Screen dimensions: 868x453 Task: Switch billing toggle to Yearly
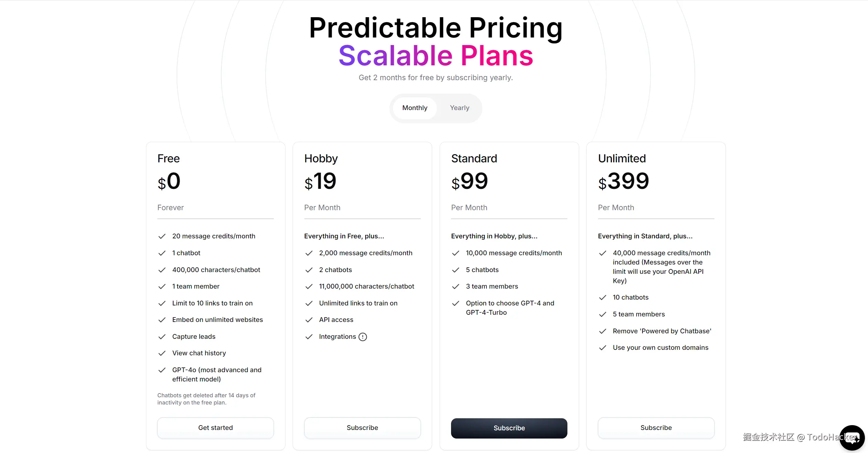pyautogui.click(x=459, y=108)
